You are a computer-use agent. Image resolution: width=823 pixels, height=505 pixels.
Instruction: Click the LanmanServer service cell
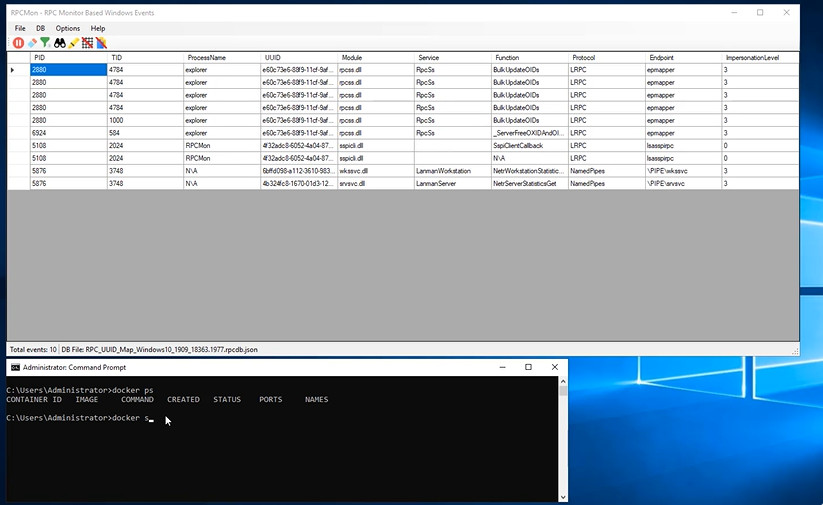tap(453, 183)
